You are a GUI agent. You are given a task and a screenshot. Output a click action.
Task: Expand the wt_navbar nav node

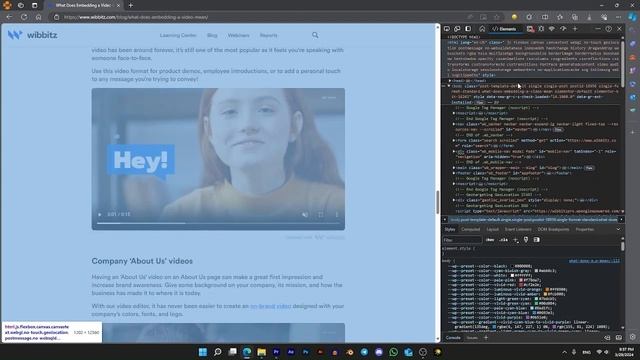click(454, 124)
